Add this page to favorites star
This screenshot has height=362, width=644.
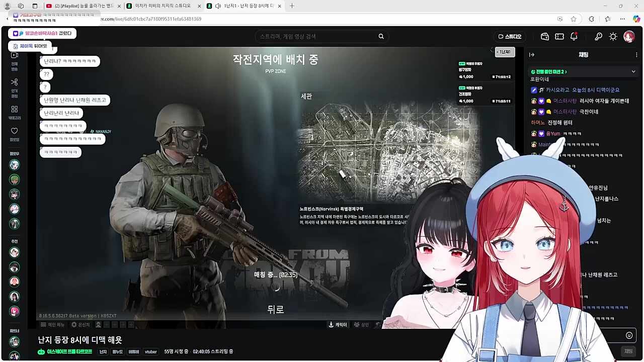pyautogui.click(x=574, y=19)
